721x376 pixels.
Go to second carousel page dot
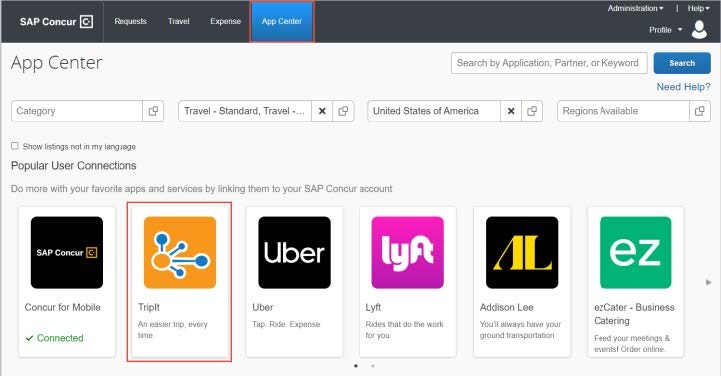pos(373,366)
